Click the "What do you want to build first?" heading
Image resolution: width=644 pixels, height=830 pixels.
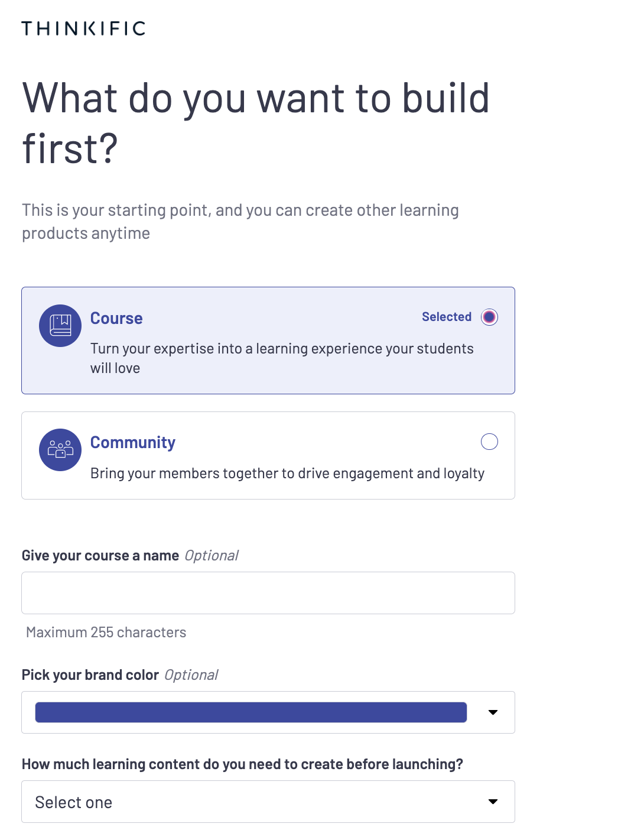(x=256, y=123)
